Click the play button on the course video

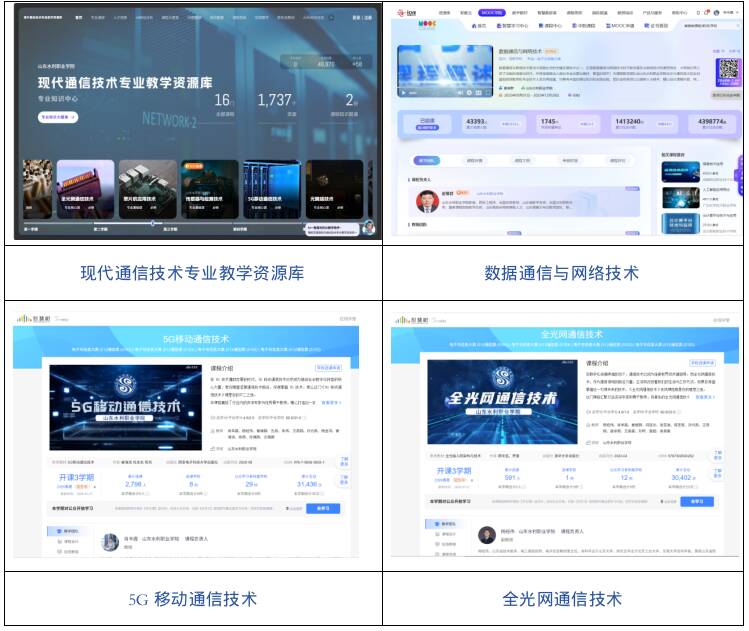[x=404, y=93]
